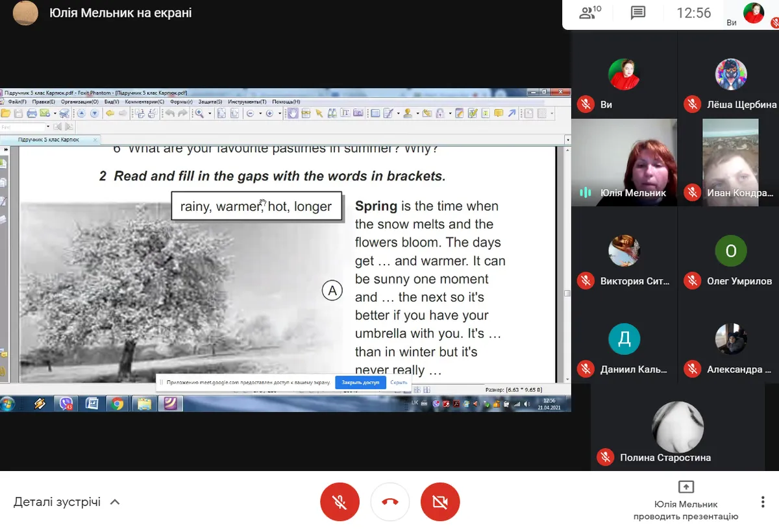
Task: Select the snapshot camera tool
Action: click(x=358, y=114)
